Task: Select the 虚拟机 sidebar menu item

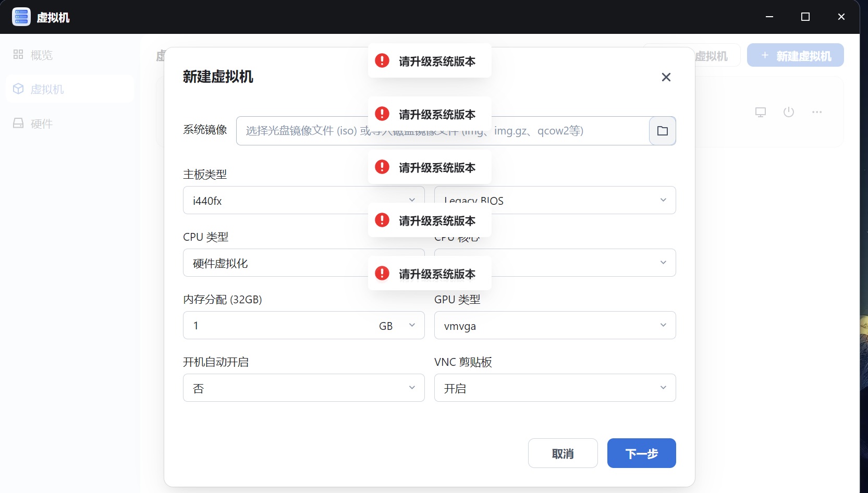Action: point(47,89)
